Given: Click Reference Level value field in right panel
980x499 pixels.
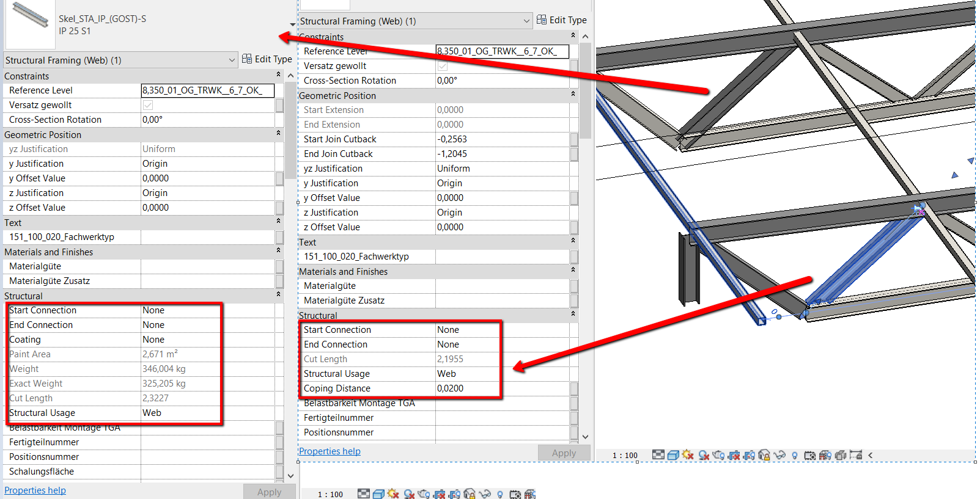Looking at the screenshot, I should coord(503,51).
